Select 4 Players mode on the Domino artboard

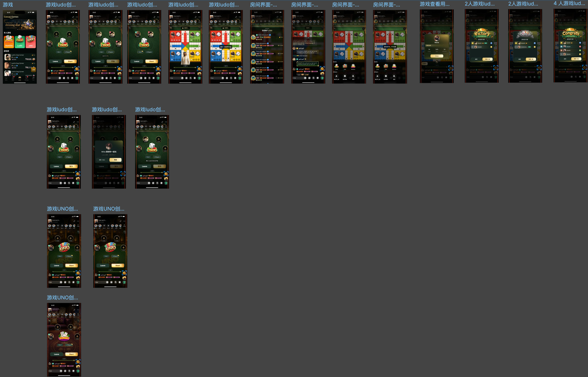tap(69, 345)
